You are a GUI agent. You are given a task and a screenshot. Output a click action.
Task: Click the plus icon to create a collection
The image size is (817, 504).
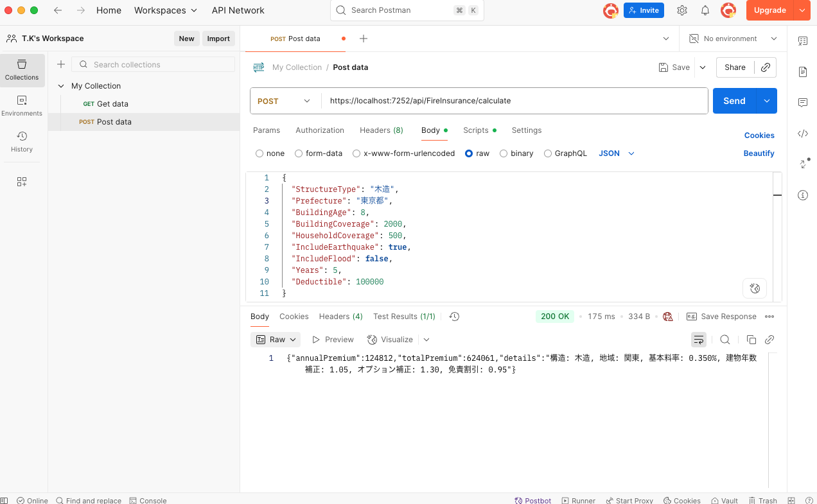(x=61, y=64)
